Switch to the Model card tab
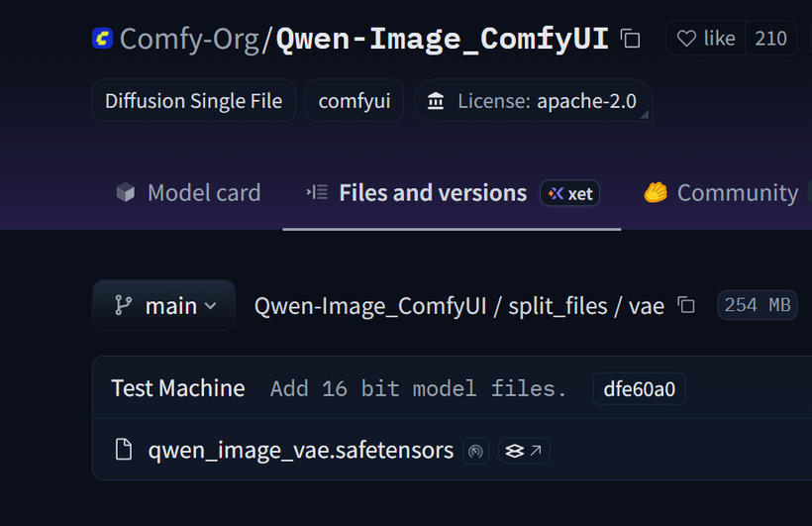The image size is (812, 526). 188,193
